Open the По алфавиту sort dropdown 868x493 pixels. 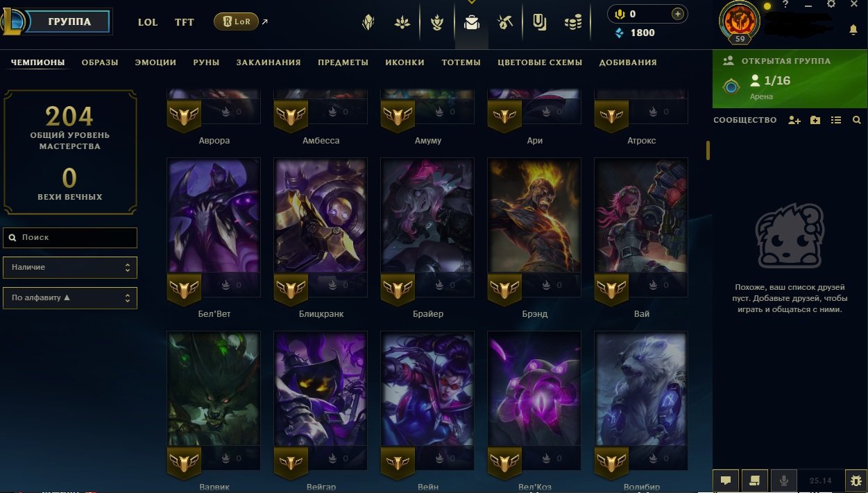pyautogui.click(x=70, y=297)
